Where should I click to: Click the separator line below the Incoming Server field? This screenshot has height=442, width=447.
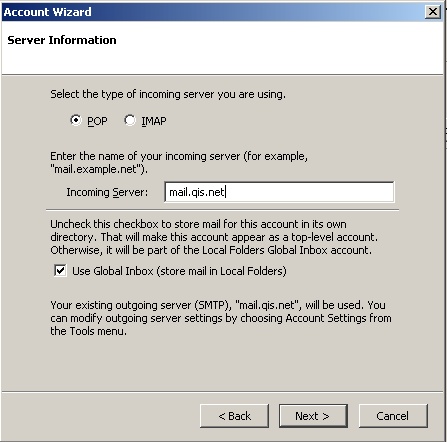click(222, 210)
